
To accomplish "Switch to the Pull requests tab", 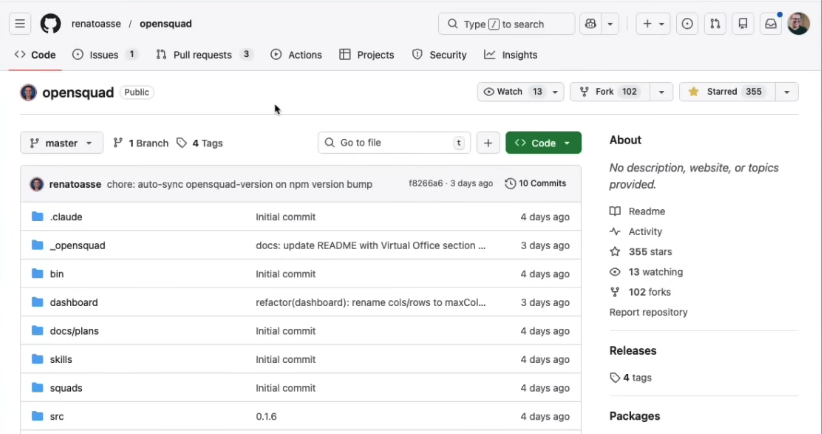I will click(204, 55).
